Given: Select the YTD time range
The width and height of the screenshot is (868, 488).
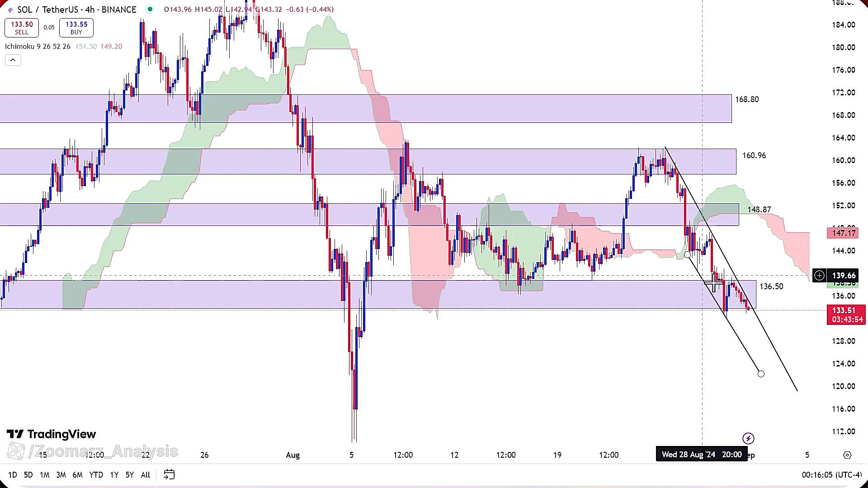Looking at the screenshot, I should [96, 475].
